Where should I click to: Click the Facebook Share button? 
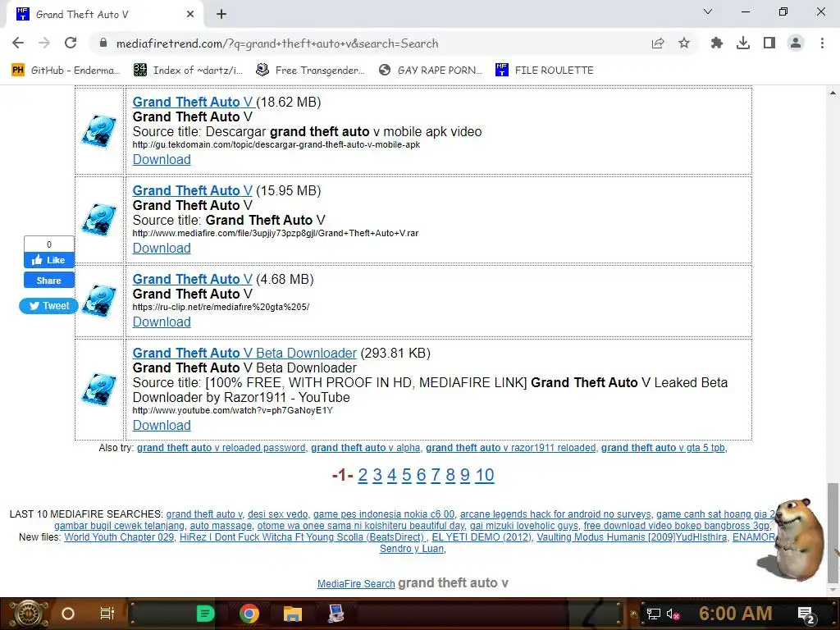point(48,281)
